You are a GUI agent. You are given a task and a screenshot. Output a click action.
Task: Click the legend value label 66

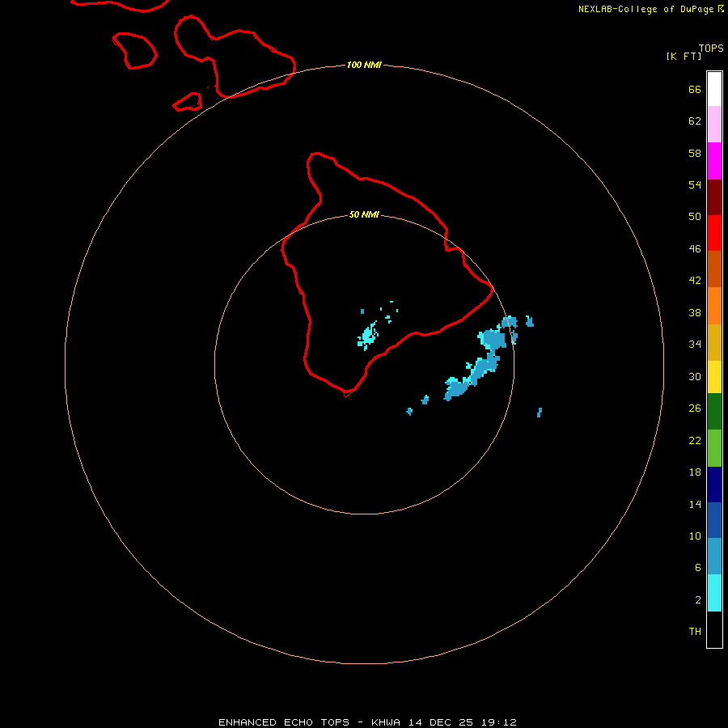(695, 89)
